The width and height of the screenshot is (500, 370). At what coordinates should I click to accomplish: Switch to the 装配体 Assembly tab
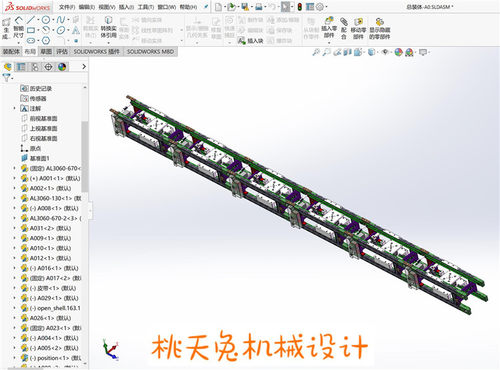click(x=11, y=52)
